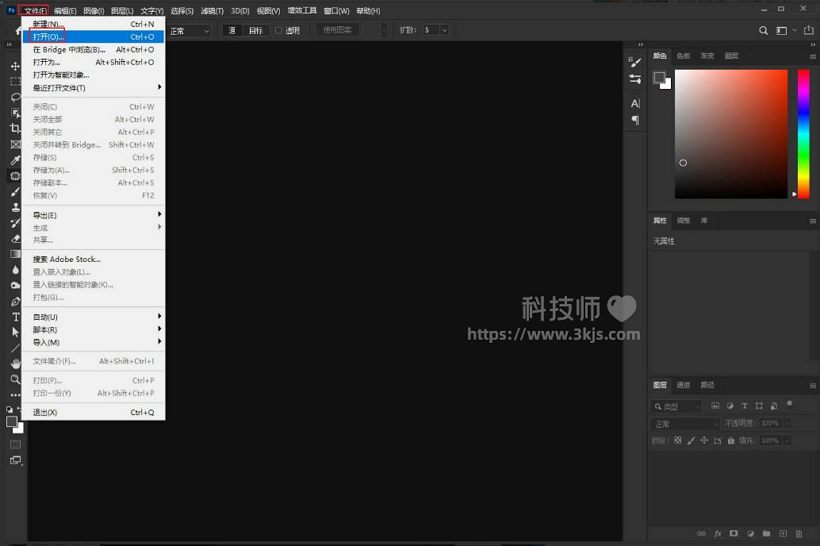The height and width of the screenshot is (546, 820).
Task: Select the Eyedropper tool
Action: (x=15, y=160)
